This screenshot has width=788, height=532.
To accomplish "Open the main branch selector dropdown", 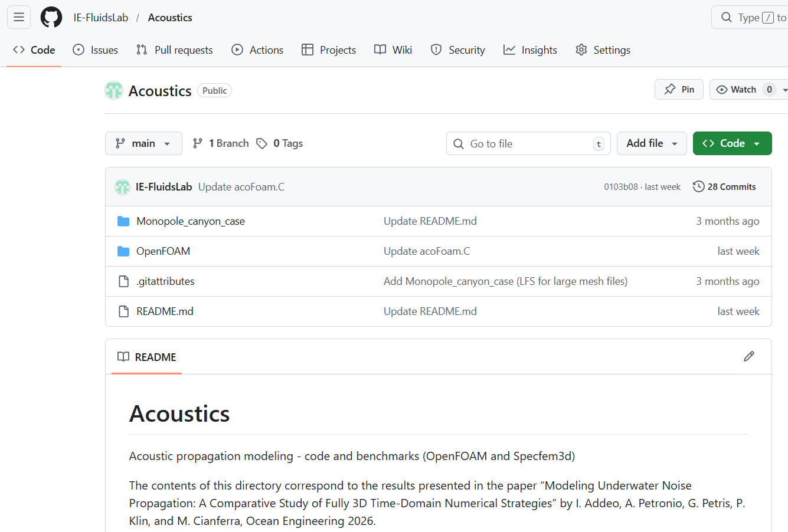I will (x=143, y=143).
